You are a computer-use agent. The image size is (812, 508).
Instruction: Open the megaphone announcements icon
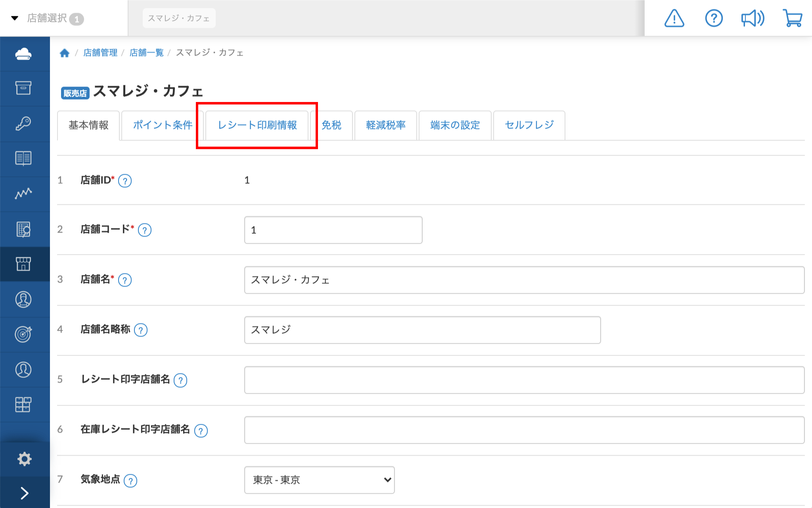(x=753, y=18)
